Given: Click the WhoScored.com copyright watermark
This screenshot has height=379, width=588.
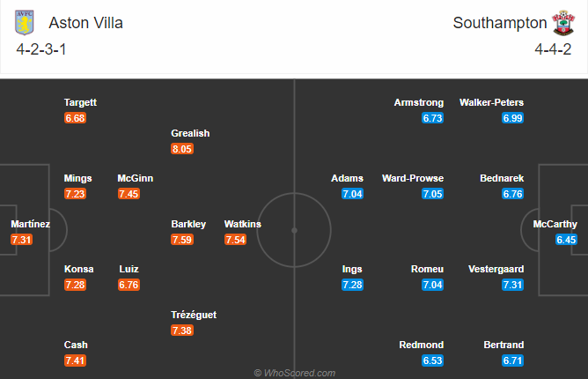Looking at the screenshot, I should click(x=294, y=373).
